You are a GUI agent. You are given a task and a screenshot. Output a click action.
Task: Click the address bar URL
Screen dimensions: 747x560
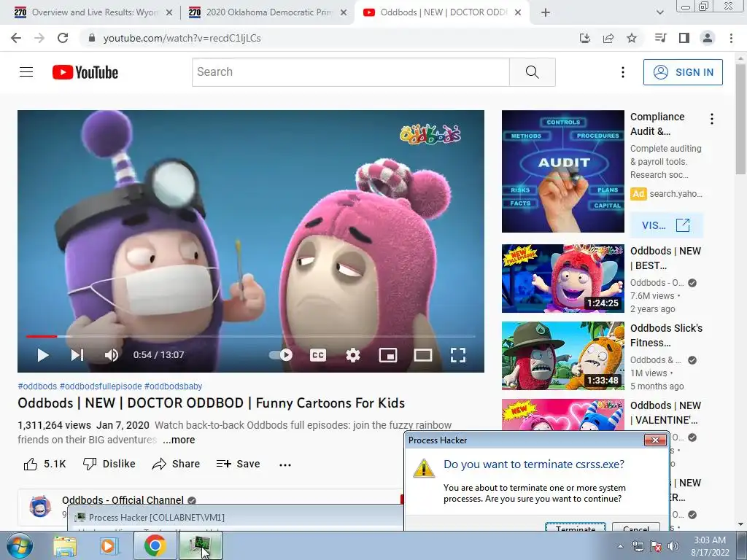click(x=182, y=38)
